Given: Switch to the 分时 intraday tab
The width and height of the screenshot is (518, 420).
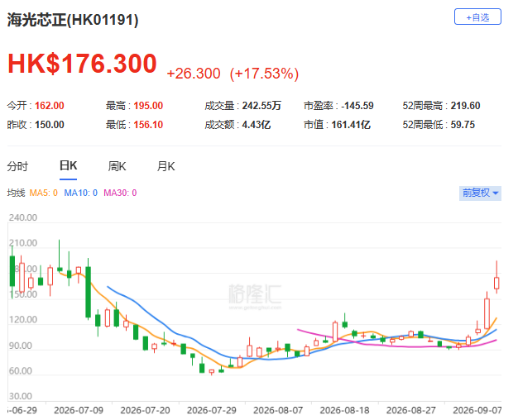Looking at the screenshot, I should 18,166.
